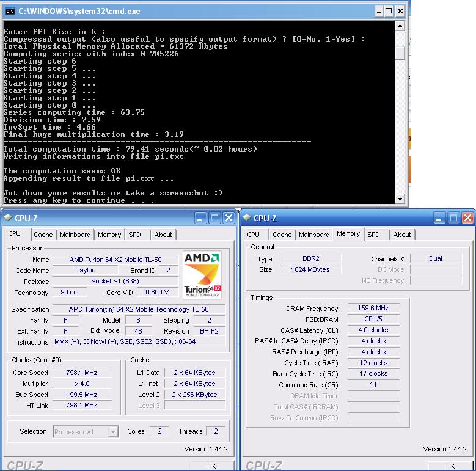Click the memory Type value DDR2
Viewport: 476px width, 471px height.
(310, 258)
